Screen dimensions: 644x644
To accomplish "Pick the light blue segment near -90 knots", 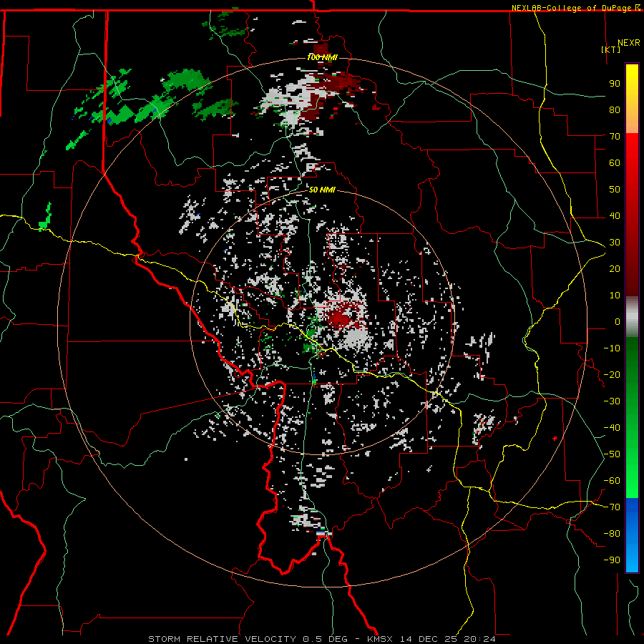I will pos(632,557).
